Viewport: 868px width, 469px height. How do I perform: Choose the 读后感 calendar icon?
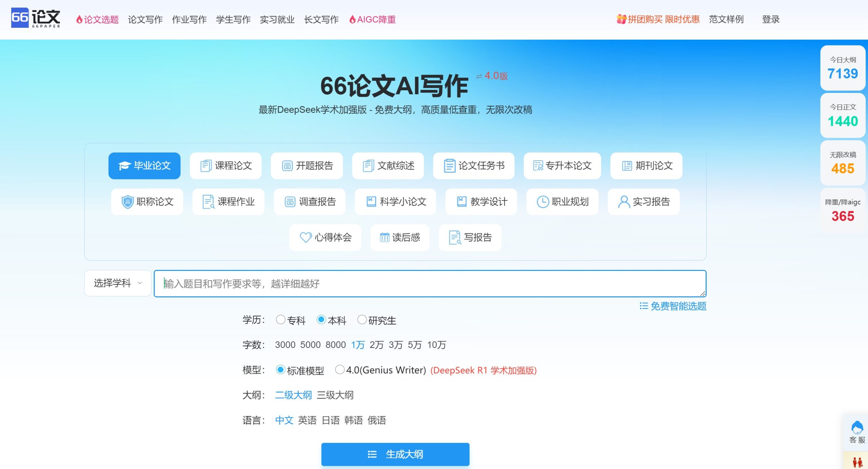(400, 237)
